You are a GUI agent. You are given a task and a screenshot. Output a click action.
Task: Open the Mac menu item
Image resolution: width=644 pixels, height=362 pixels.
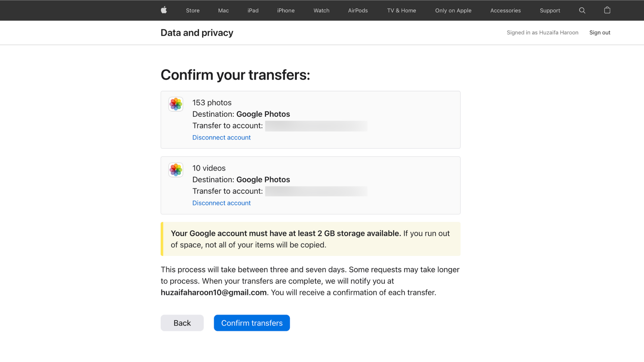click(223, 10)
